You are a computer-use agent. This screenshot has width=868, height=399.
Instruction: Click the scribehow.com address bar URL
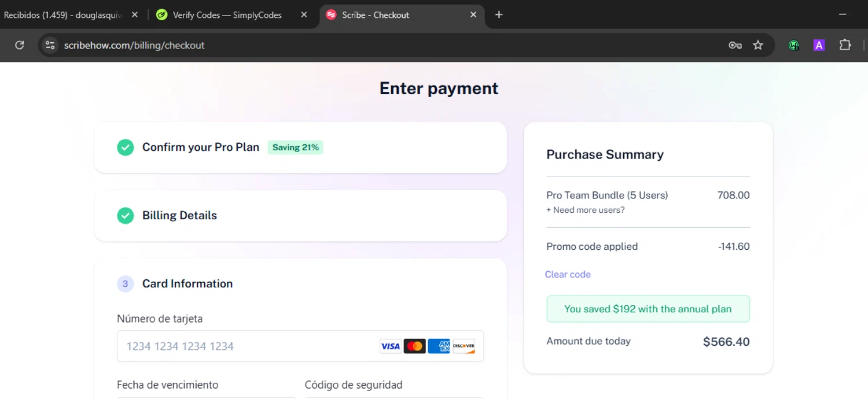click(134, 45)
